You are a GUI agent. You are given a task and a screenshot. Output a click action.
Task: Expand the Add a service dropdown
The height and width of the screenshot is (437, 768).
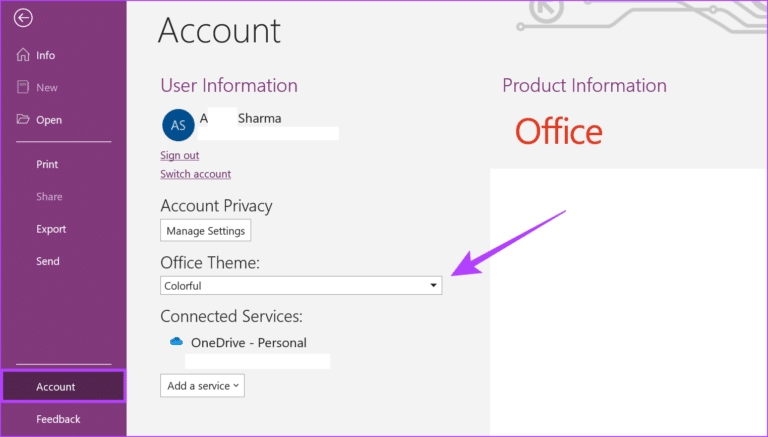[x=202, y=386]
